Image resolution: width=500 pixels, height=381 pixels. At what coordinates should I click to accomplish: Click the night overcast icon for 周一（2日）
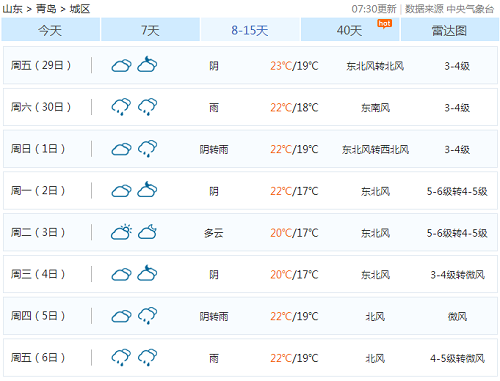[x=147, y=189]
